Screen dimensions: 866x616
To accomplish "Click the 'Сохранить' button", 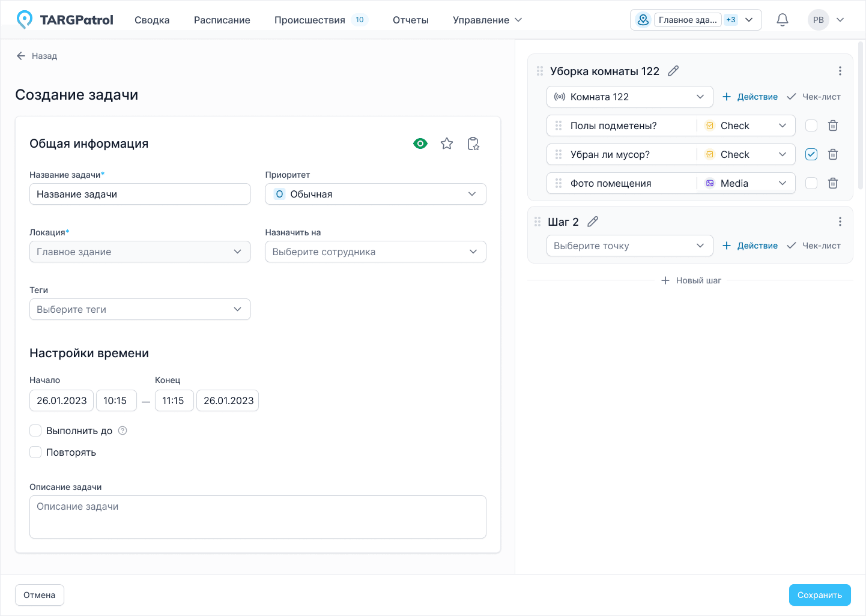I will 819,595.
